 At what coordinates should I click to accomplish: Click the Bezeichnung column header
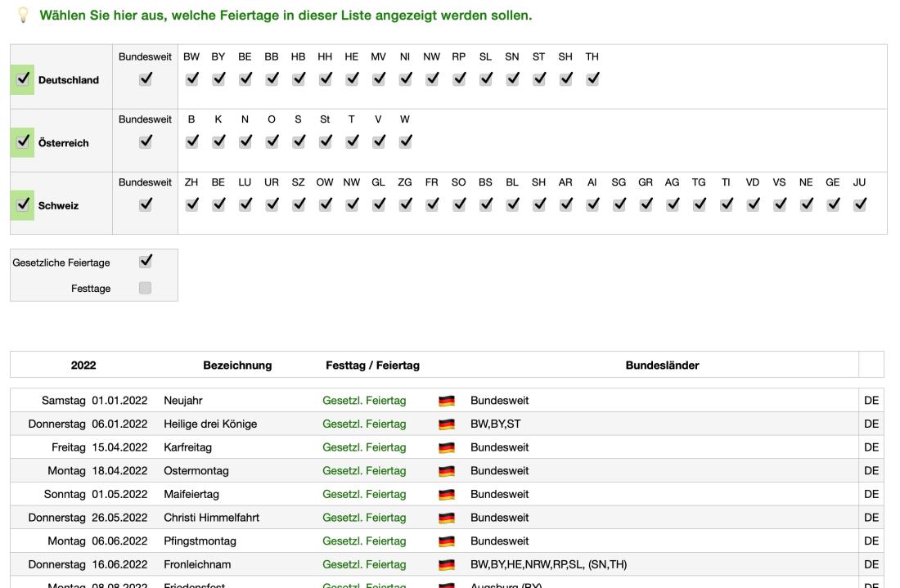237,366
